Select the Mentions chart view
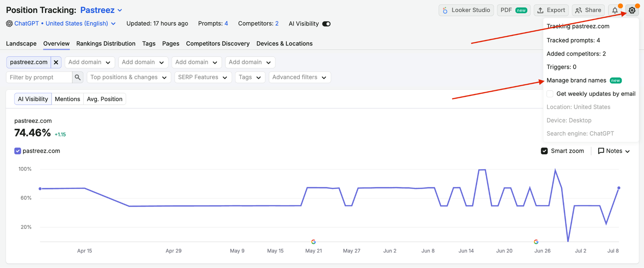This screenshot has width=644, height=268. pyautogui.click(x=67, y=99)
